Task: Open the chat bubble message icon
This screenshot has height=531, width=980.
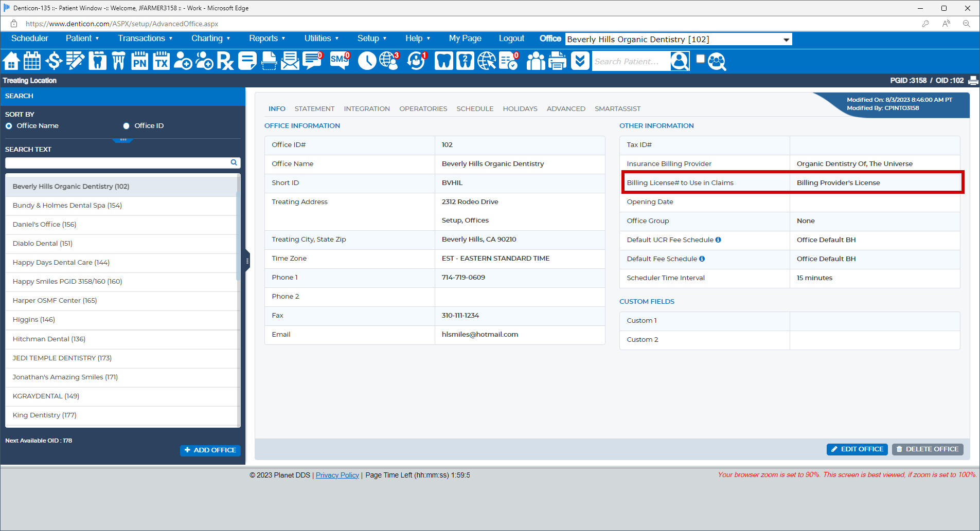Action: pyautogui.click(x=312, y=61)
